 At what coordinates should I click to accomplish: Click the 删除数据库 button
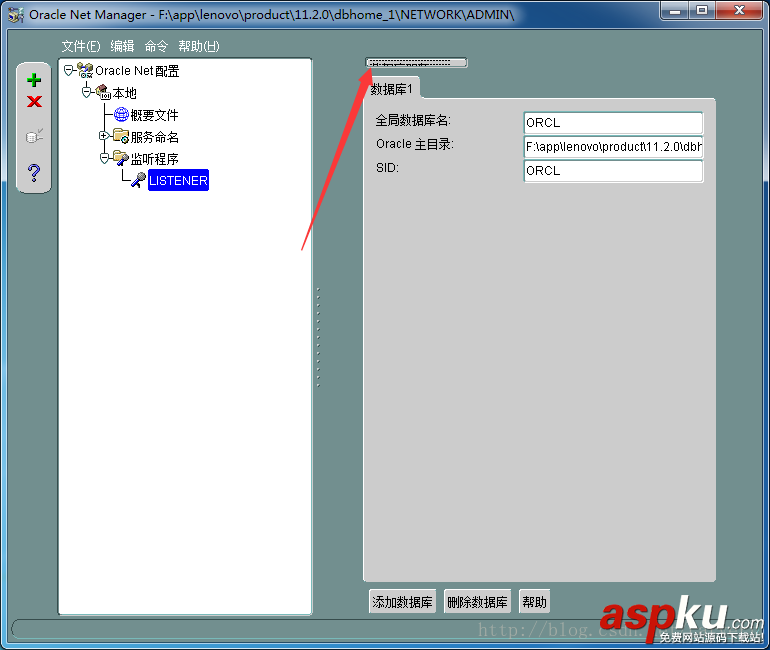[477, 601]
